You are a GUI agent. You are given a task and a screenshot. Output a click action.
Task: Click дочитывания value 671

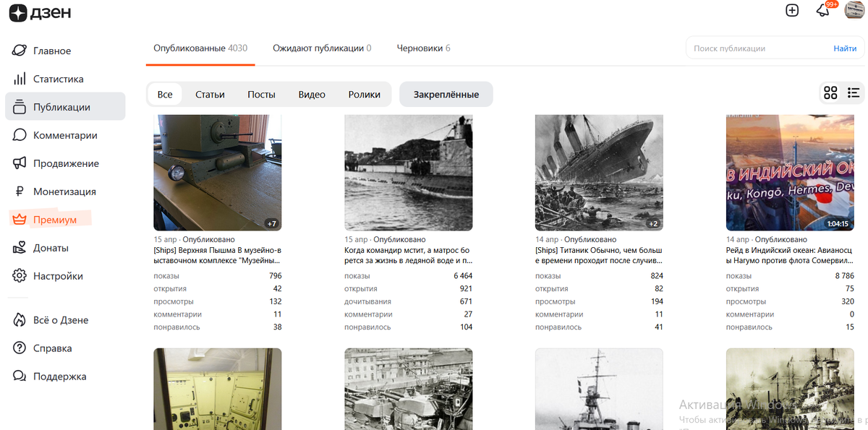click(466, 301)
